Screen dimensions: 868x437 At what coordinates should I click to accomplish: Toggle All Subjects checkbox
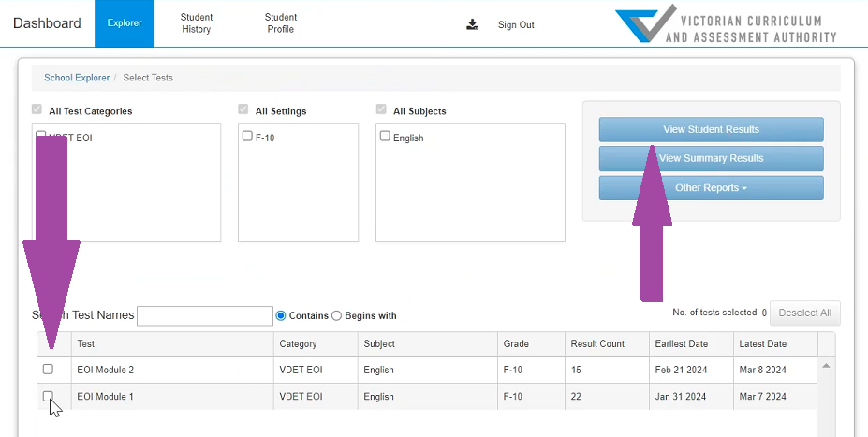point(381,109)
